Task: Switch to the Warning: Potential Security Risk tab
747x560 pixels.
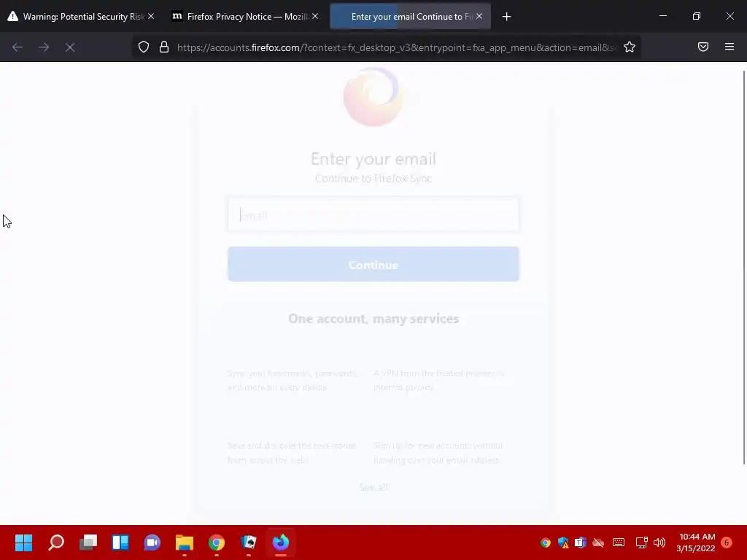Action: point(79,16)
